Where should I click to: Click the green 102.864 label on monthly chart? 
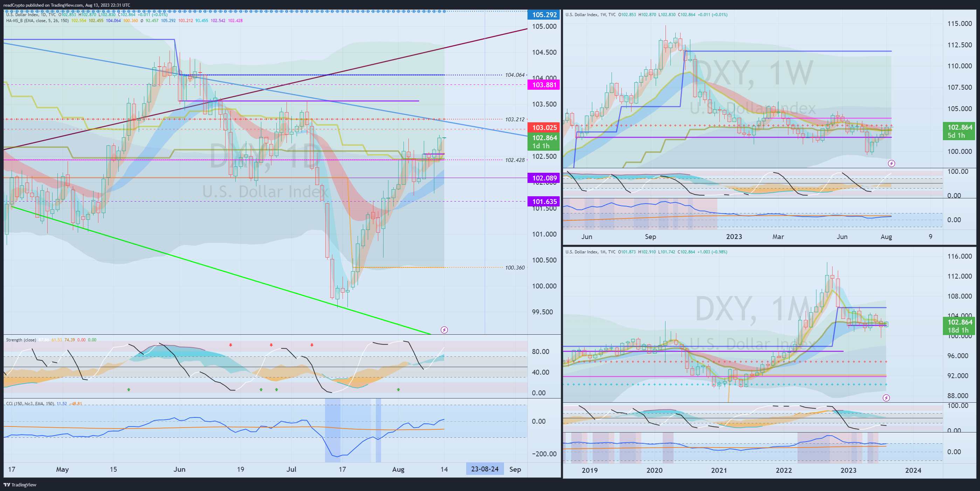pos(959,326)
